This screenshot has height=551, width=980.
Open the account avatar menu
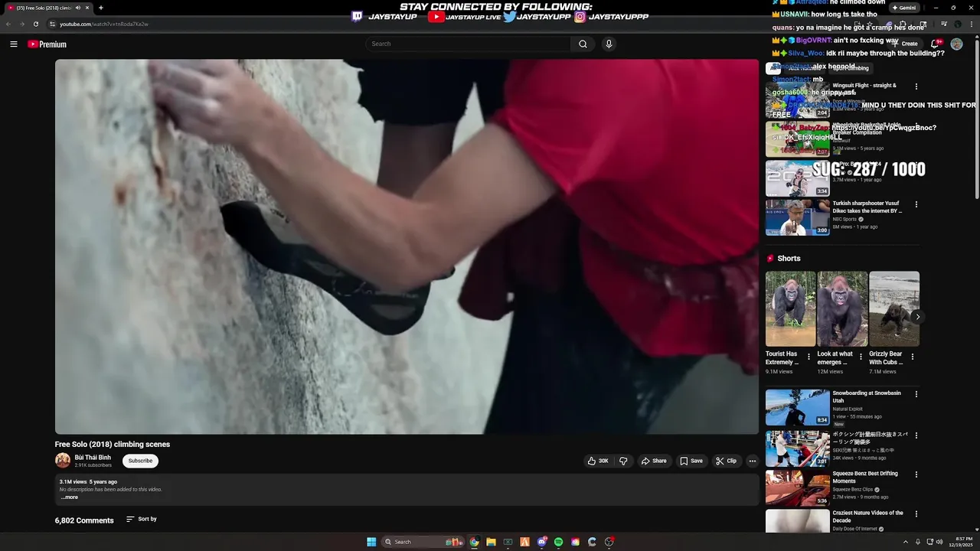click(956, 44)
